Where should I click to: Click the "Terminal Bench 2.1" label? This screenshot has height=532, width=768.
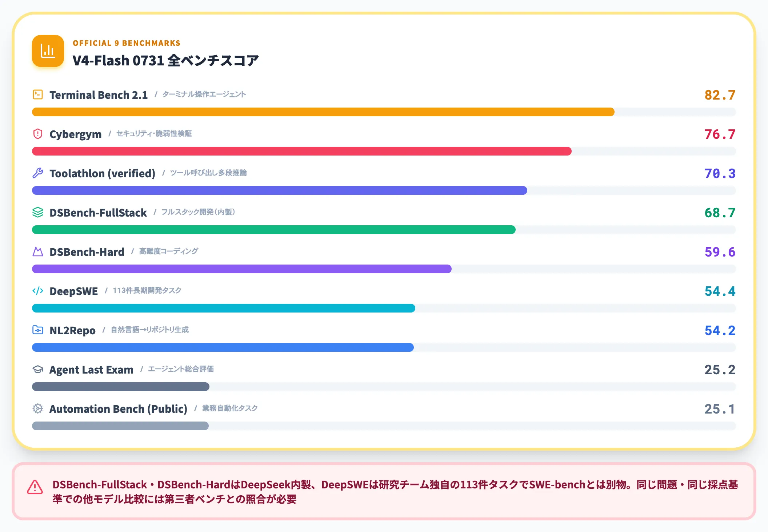(x=99, y=95)
